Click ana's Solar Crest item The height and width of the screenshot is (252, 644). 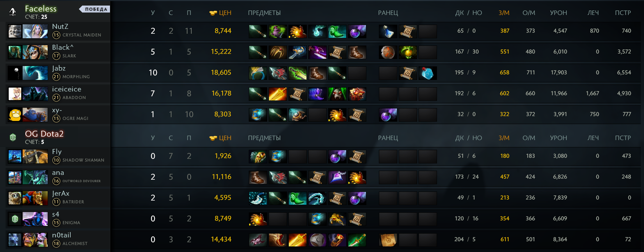pos(337,177)
